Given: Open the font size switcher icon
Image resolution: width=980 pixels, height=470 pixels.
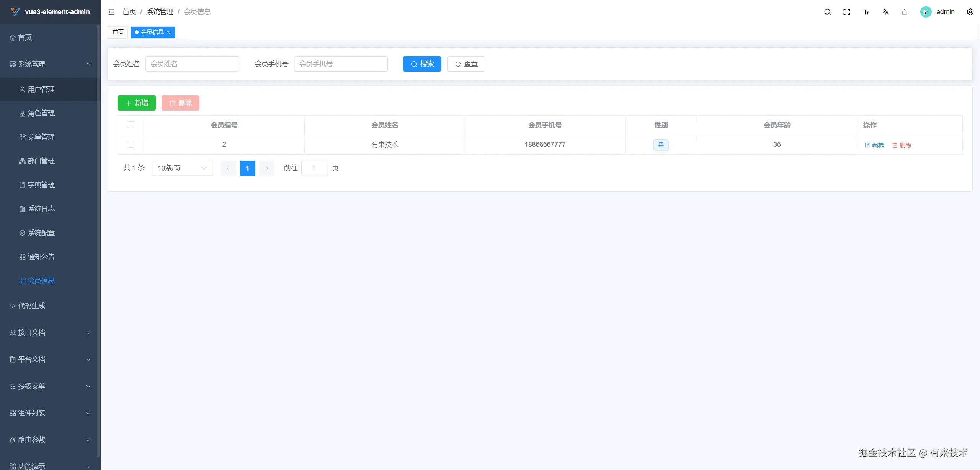Looking at the screenshot, I should click(x=866, y=12).
